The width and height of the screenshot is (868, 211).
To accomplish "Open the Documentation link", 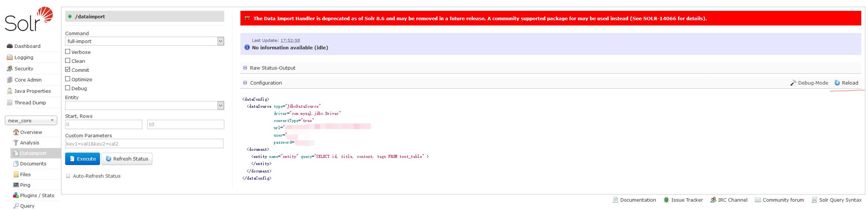I will (x=638, y=200).
